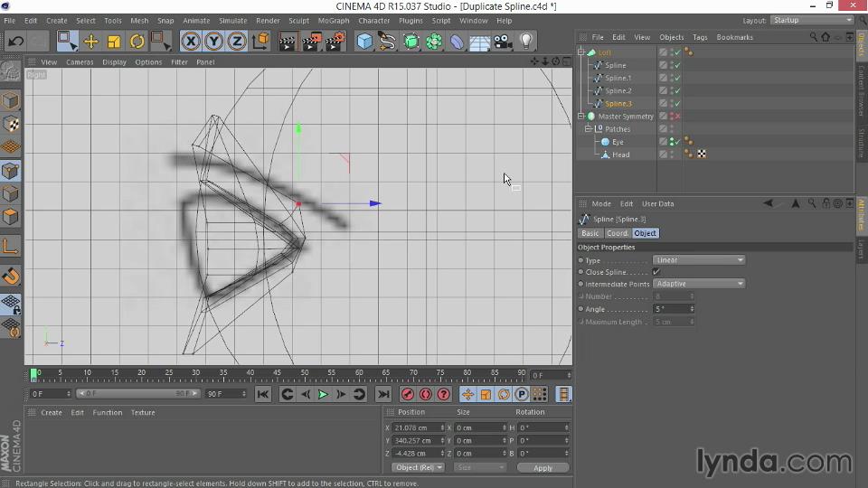868x488 pixels.
Task: Play the animation forward
Action: [323, 395]
